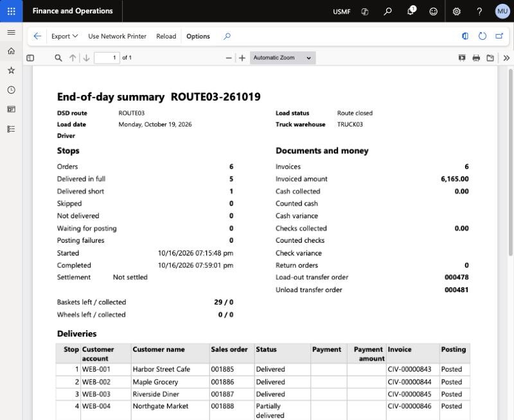This screenshot has height=420, width=514.
Task: Open Modules list icon in sidebar
Action: pyautogui.click(x=11, y=128)
